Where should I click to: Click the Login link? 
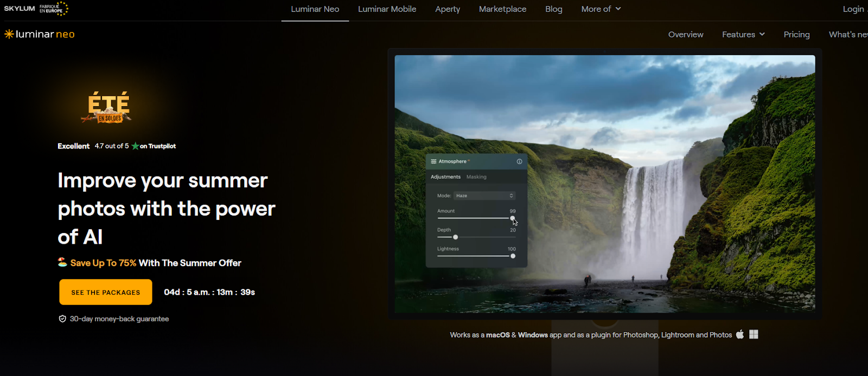point(854,9)
